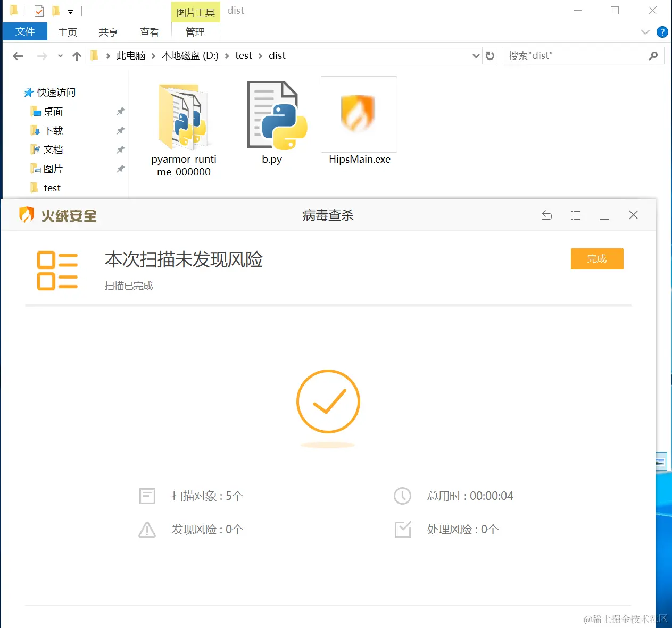Refresh the dist folder view
This screenshot has height=628, width=672.
(490, 56)
